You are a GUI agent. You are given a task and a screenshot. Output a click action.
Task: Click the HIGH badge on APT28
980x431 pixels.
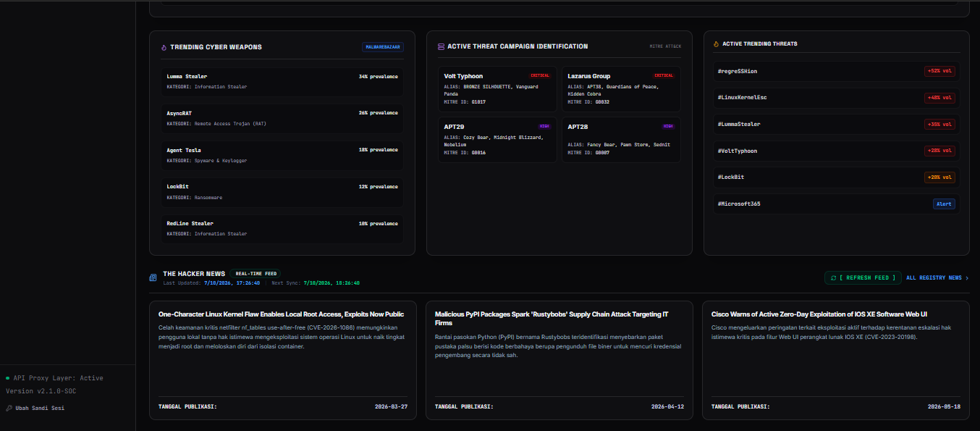tap(668, 126)
